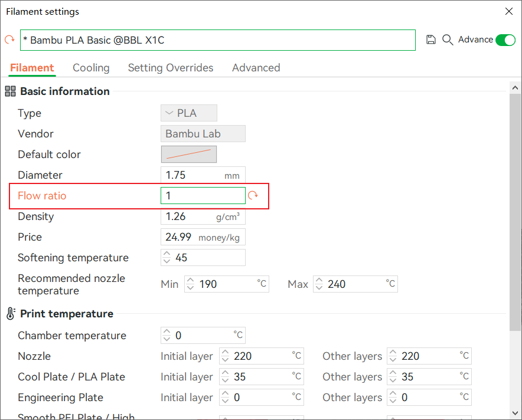This screenshot has width=522, height=420.
Task: Click the Default color swatch
Action: coord(189,155)
